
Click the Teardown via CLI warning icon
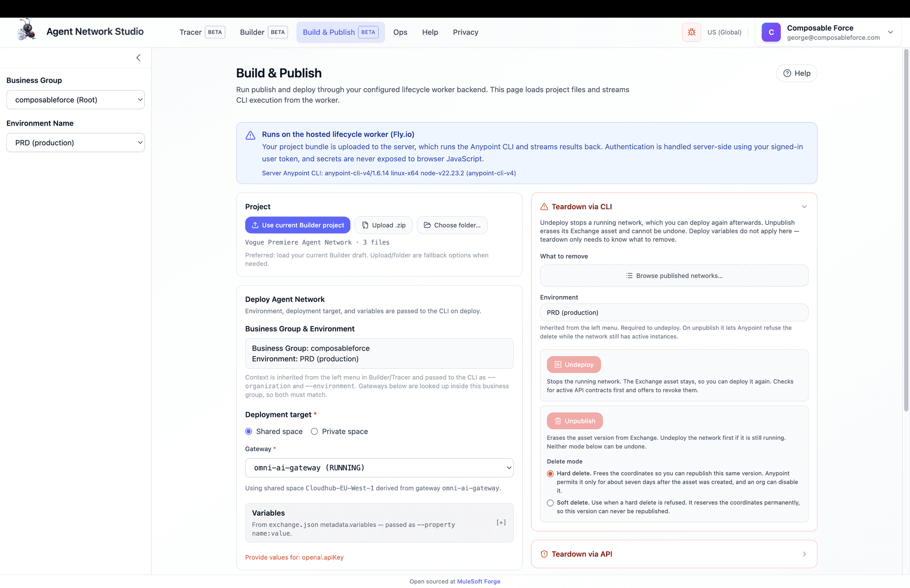click(x=544, y=206)
